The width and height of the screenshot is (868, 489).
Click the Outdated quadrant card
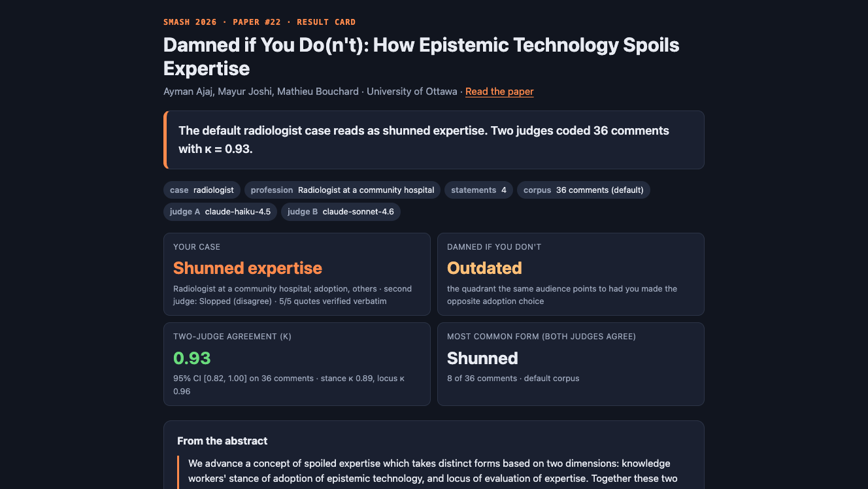click(x=571, y=274)
